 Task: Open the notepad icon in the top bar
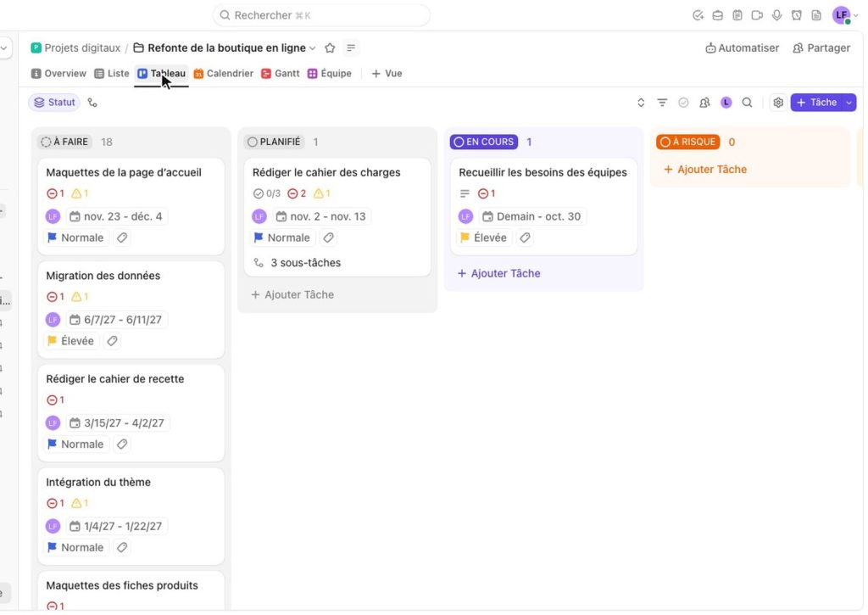click(x=737, y=15)
